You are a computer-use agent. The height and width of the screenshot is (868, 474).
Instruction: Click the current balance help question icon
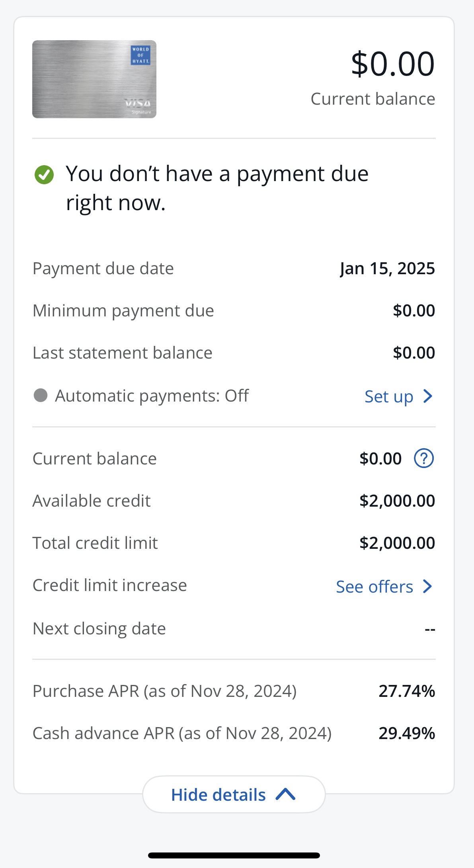coord(424,458)
